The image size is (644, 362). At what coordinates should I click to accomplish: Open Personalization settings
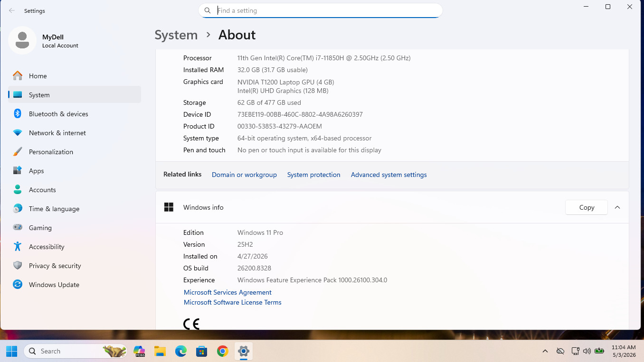(x=75, y=152)
